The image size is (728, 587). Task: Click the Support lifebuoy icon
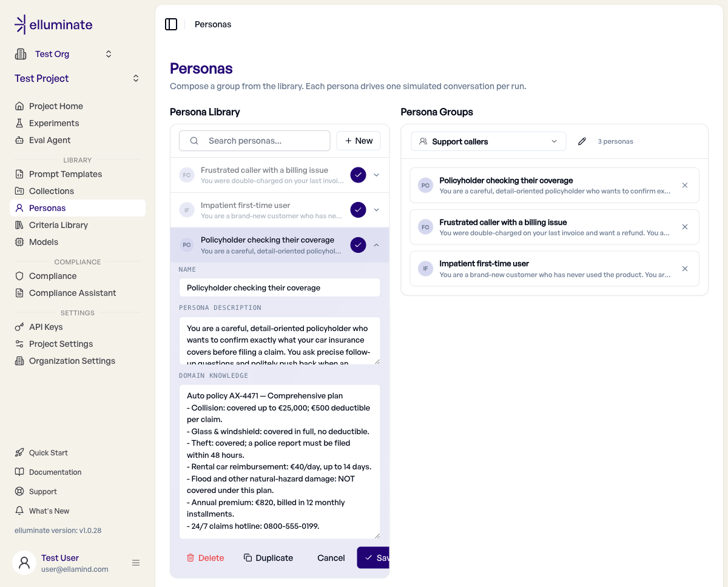[19, 492]
